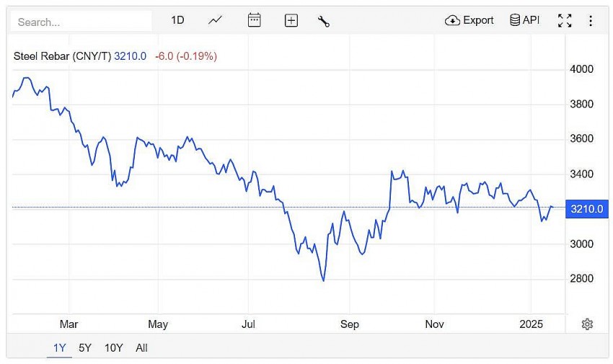This screenshot has height=364, width=613.
Task: Select the 1Y time range tab
Action: 59,348
